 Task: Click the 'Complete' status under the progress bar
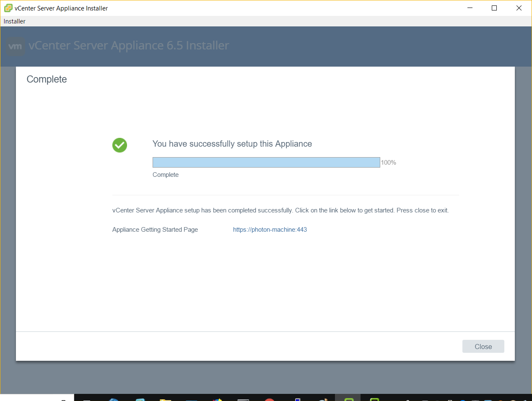(166, 175)
